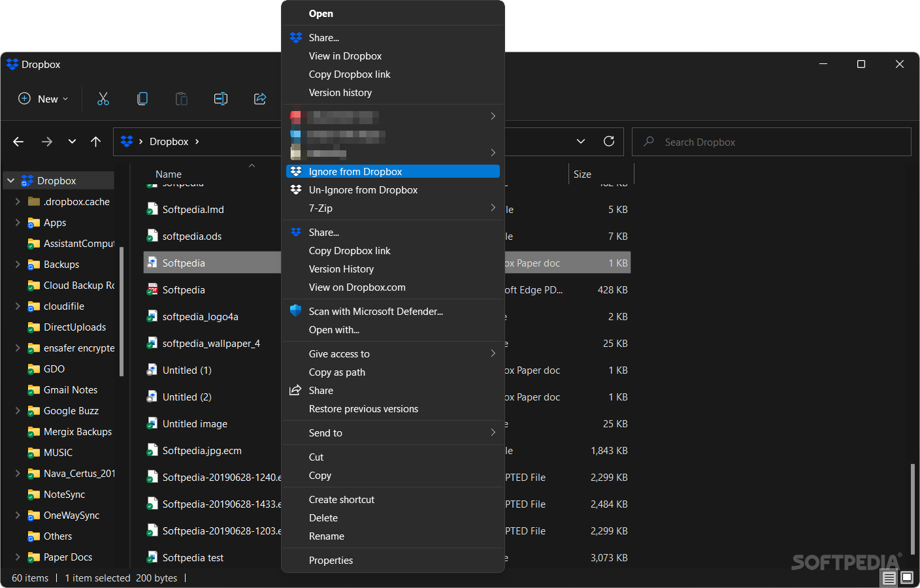Click the icon of softpedia_logo4a
Image resolution: width=920 pixels, height=588 pixels.
click(152, 316)
